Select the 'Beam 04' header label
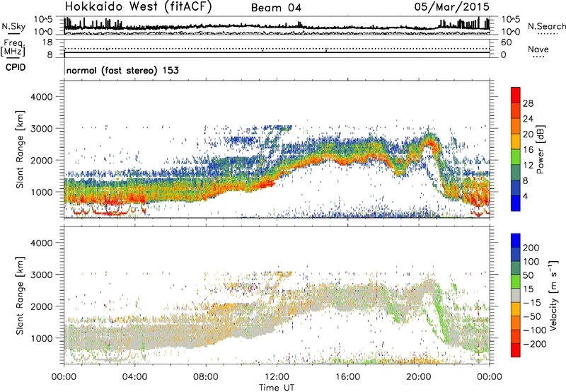 276,8
